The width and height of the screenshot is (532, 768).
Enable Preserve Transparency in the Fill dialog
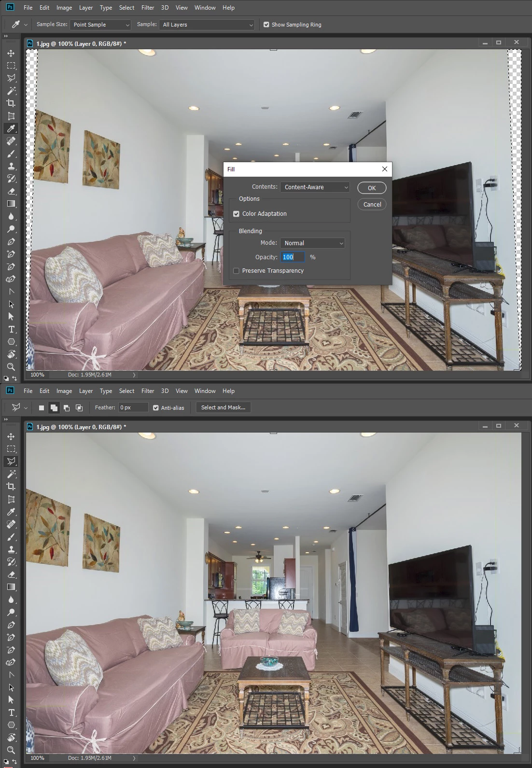pos(236,271)
